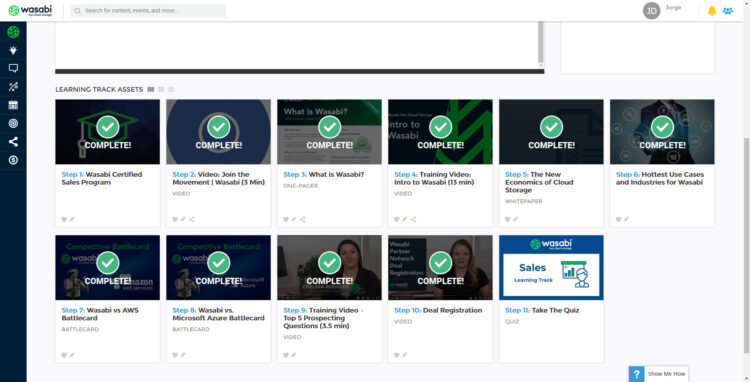Open the chat bubble sidebar icon
The height and width of the screenshot is (382, 750).
pyautogui.click(x=13, y=68)
